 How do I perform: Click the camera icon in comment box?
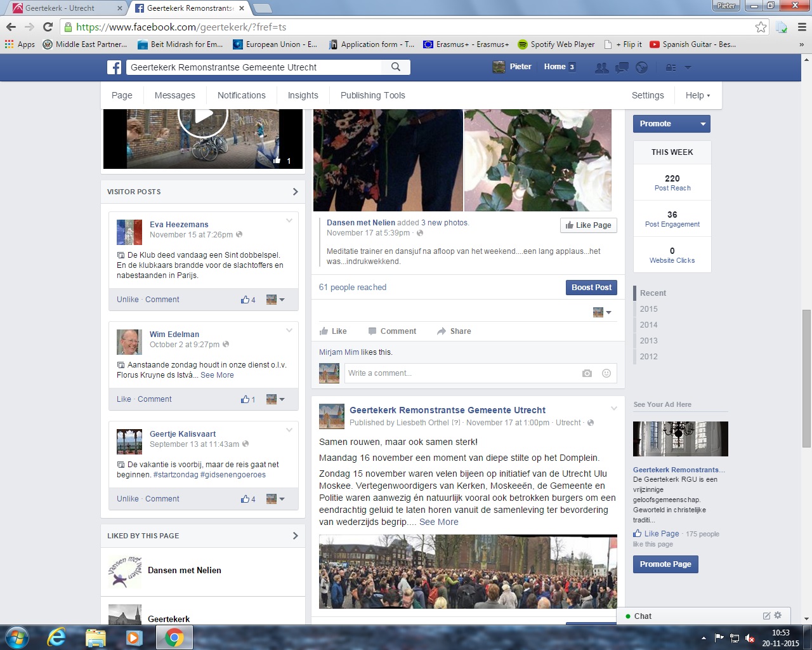[587, 373]
